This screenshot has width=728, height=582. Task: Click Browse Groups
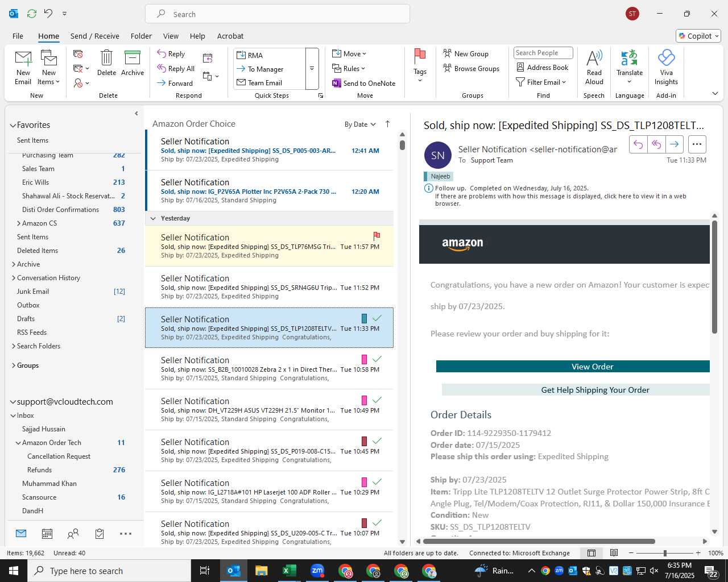pos(471,69)
